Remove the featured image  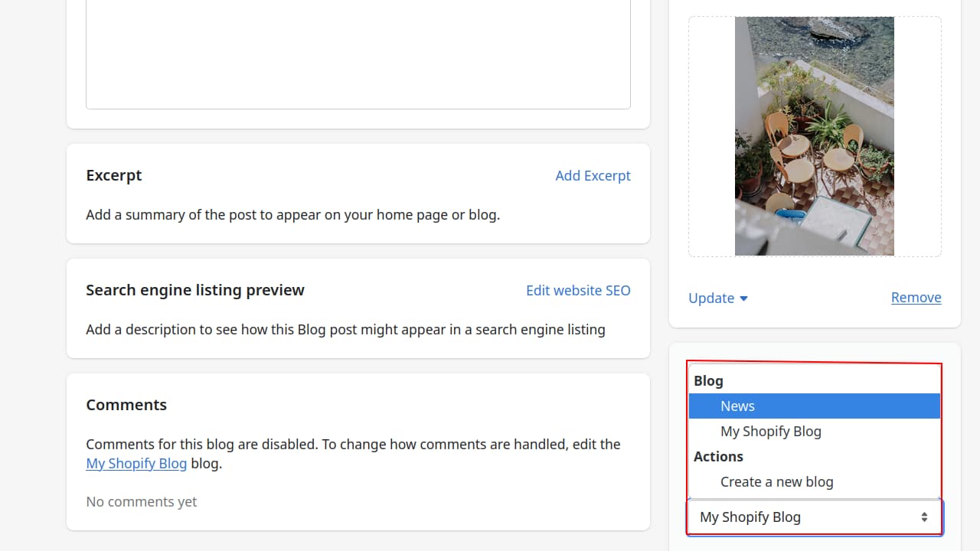pos(916,297)
